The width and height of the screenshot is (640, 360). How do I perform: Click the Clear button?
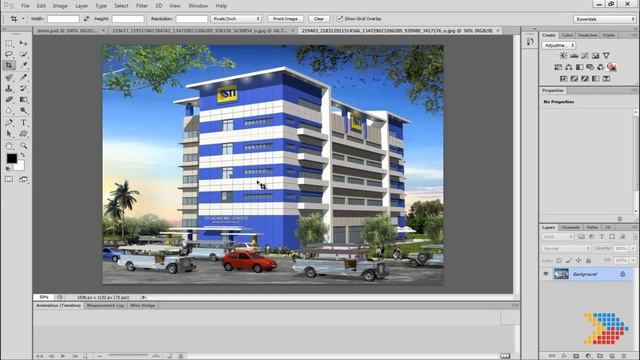click(319, 19)
